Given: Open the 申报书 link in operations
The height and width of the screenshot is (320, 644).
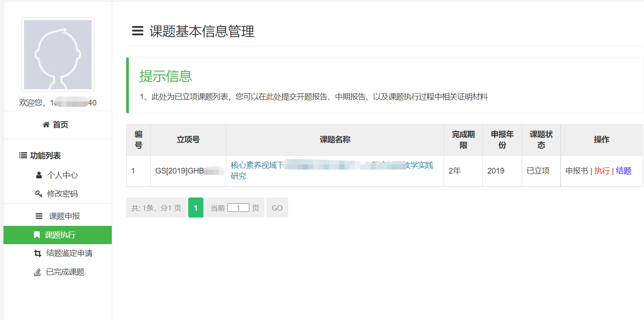Looking at the screenshot, I should (576, 171).
